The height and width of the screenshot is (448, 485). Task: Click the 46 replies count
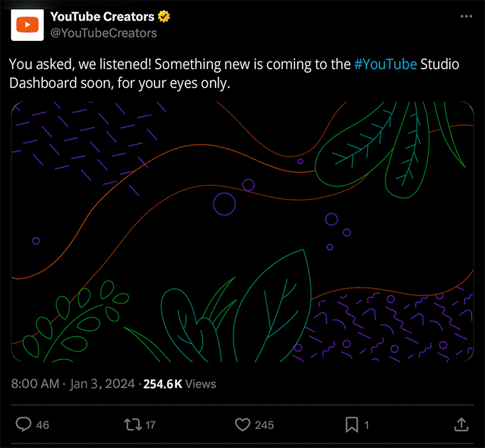(43, 425)
